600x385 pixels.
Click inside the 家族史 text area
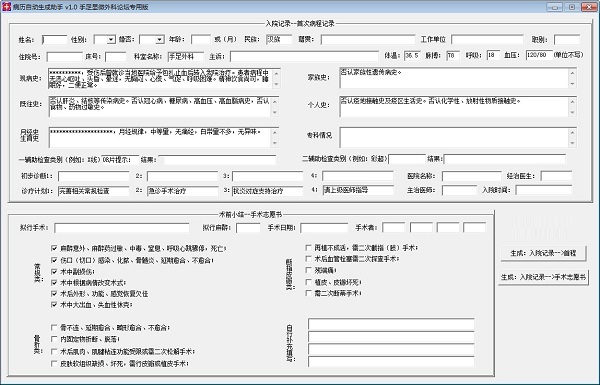pyautogui.click(x=454, y=77)
